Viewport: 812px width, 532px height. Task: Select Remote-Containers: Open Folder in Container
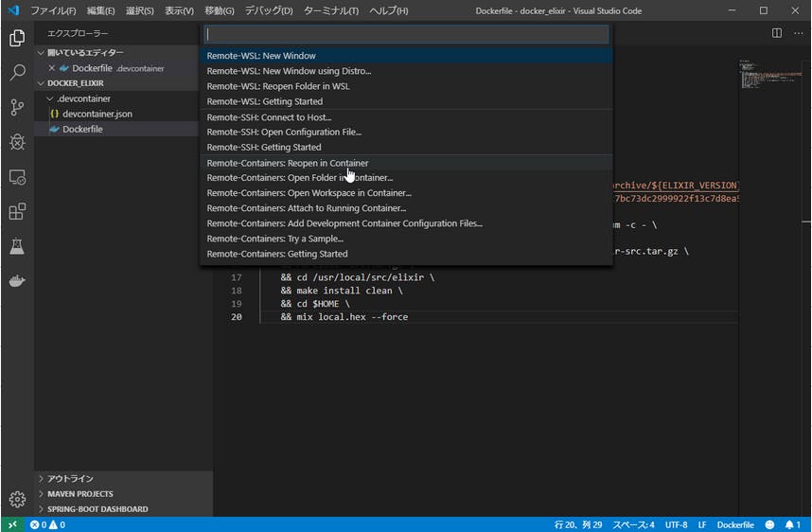(x=407, y=178)
